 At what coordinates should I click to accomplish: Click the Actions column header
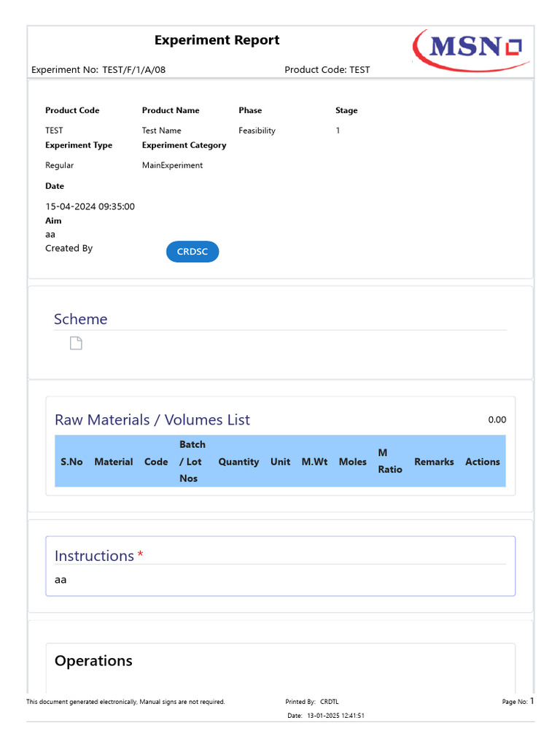click(483, 462)
